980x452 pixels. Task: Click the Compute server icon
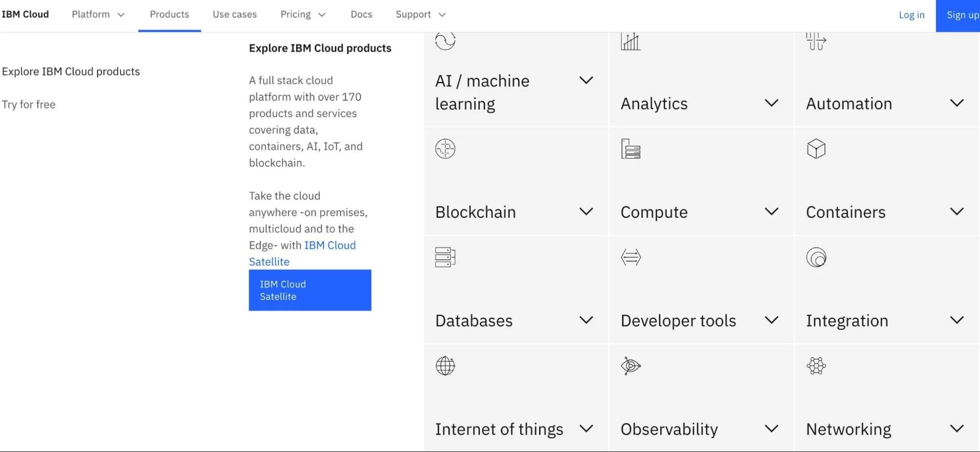click(630, 149)
